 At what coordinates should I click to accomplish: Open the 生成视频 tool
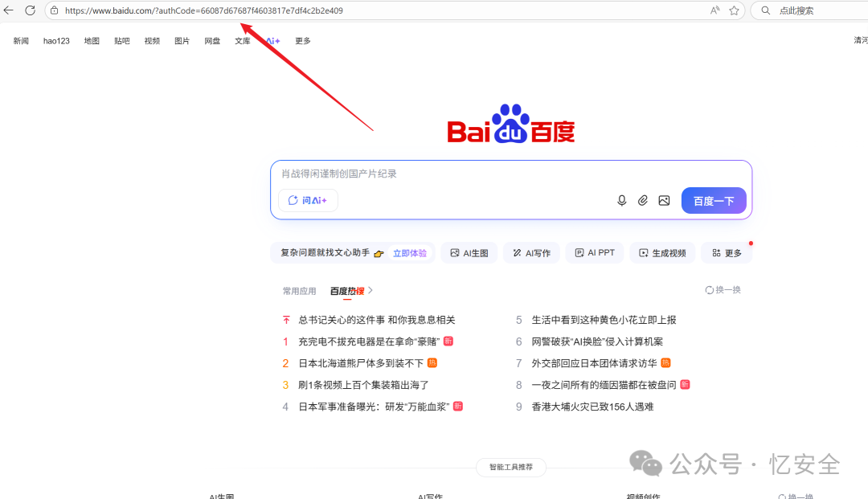[x=662, y=253]
